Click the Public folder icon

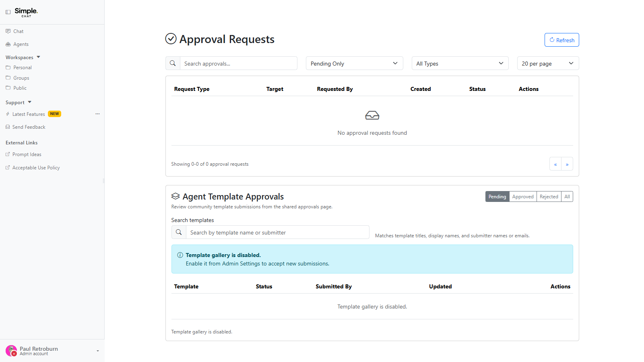tap(8, 88)
